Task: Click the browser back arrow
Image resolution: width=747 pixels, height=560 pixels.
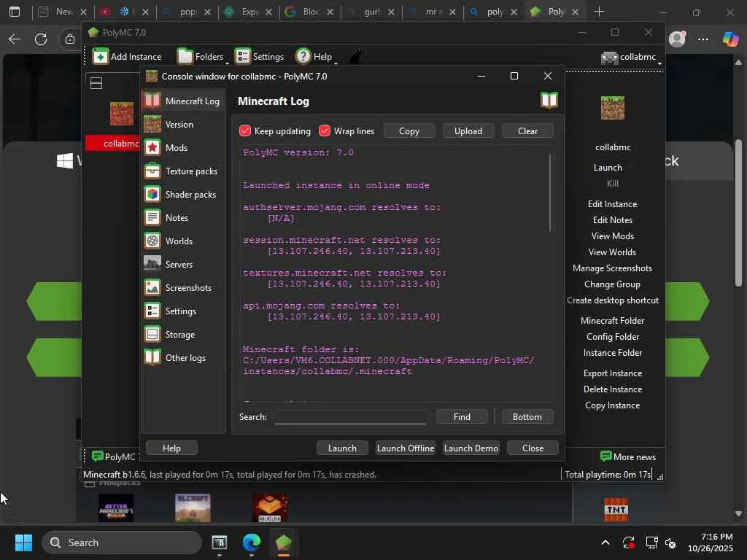Action: 15,39
